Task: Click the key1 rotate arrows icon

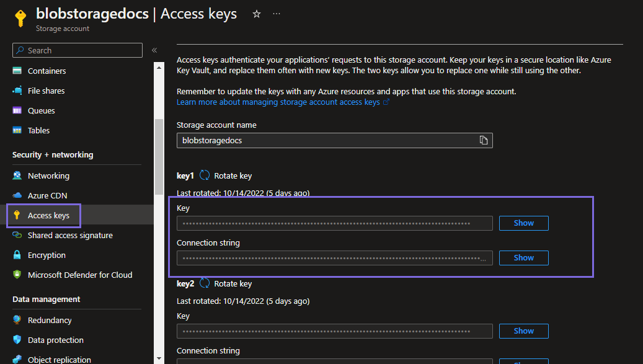Action: click(x=204, y=175)
